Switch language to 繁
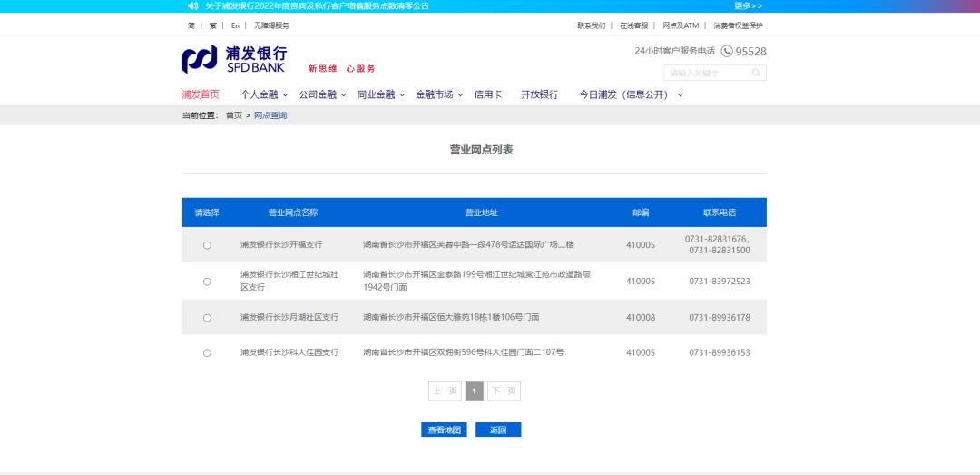 coord(213,25)
